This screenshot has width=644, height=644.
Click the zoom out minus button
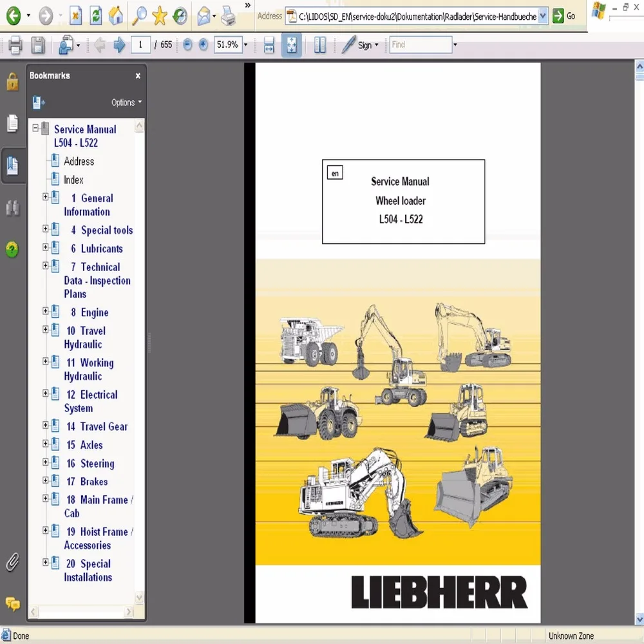click(187, 44)
